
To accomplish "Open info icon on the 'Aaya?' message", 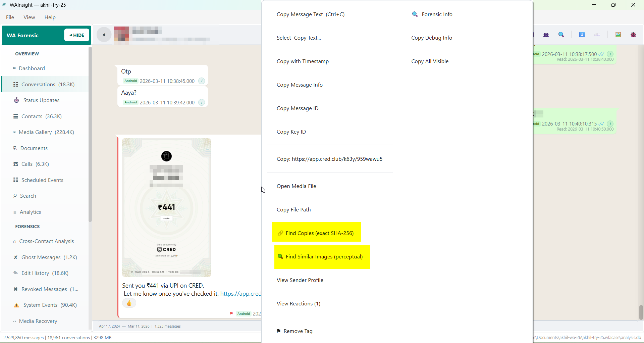I will pyautogui.click(x=202, y=102).
